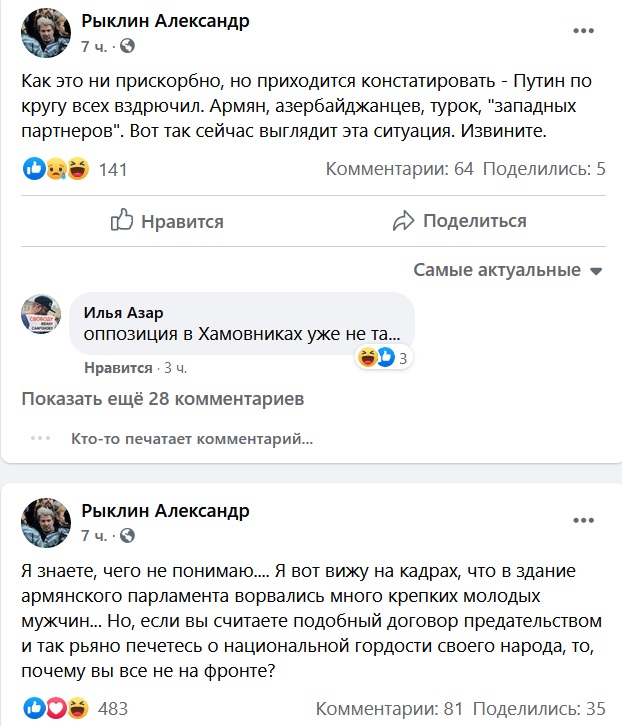Image resolution: width=622 pixels, height=726 pixels.
Task: Click the reaction icons on Илья Азар's comment
Action: click(x=376, y=358)
